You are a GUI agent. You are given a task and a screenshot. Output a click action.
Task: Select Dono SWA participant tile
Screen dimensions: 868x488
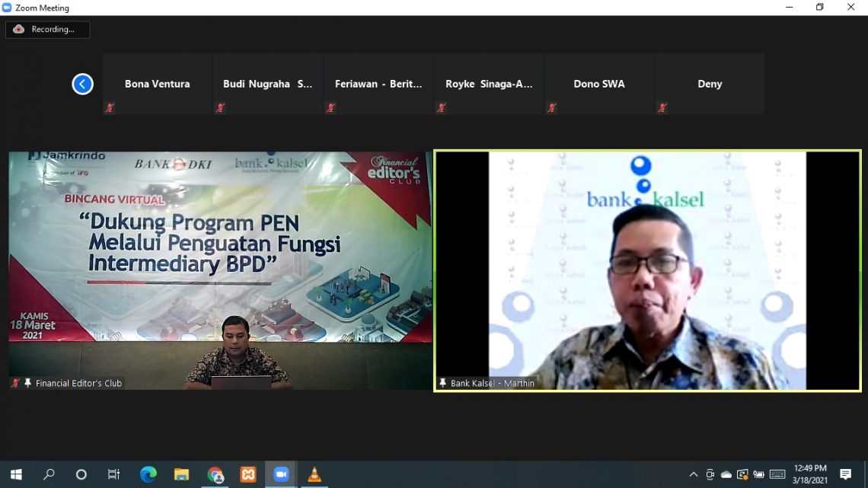point(599,84)
